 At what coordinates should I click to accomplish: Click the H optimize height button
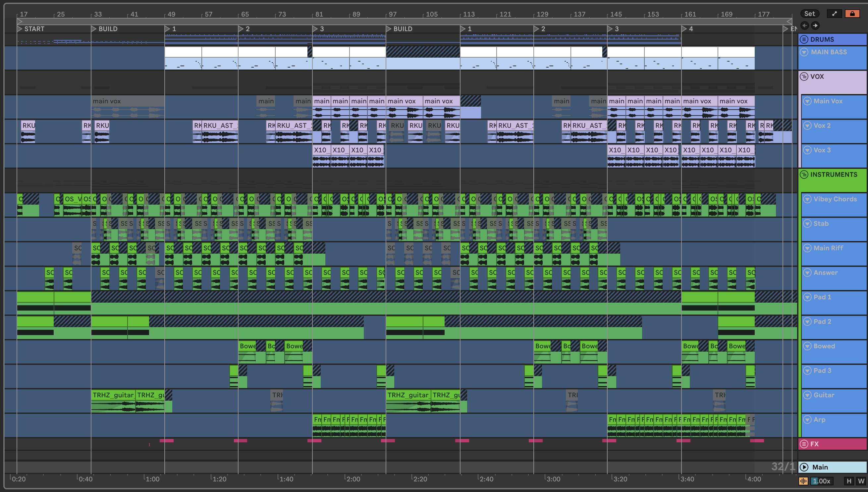[x=849, y=481]
